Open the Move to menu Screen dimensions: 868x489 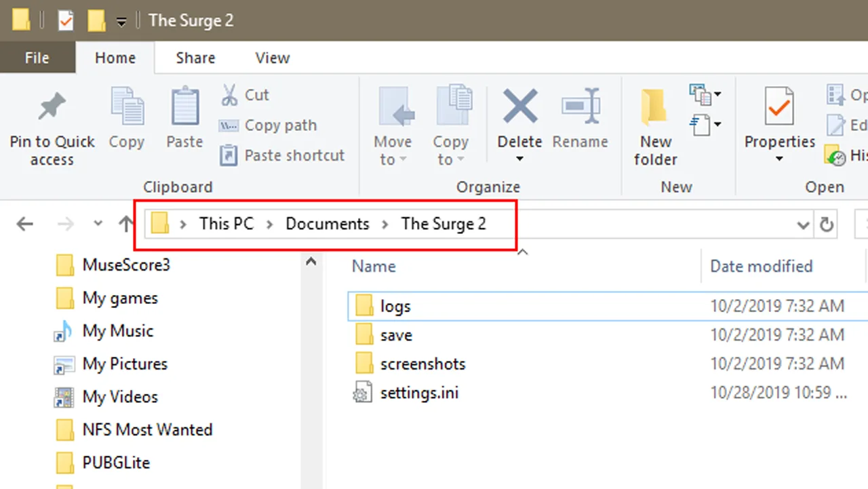[393, 126]
